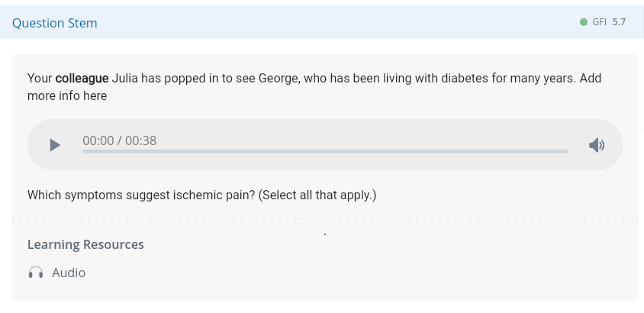Click the name "George" in the stem
Screen dimensions: 644x313
pyautogui.click(x=278, y=78)
